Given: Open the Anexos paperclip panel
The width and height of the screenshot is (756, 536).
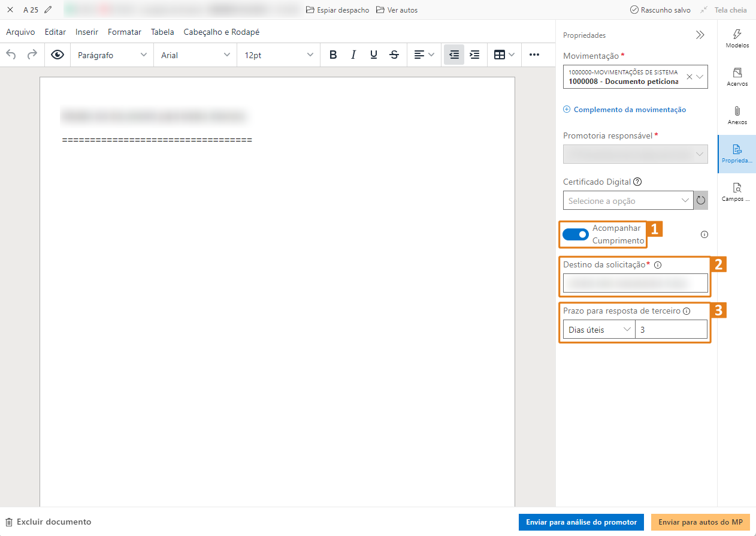Looking at the screenshot, I should tap(737, 115).
